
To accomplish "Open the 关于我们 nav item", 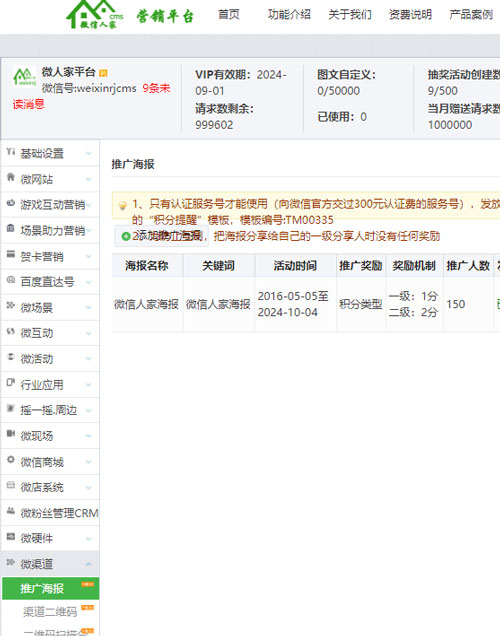I will pyautogui.click(x=350, y=15).
